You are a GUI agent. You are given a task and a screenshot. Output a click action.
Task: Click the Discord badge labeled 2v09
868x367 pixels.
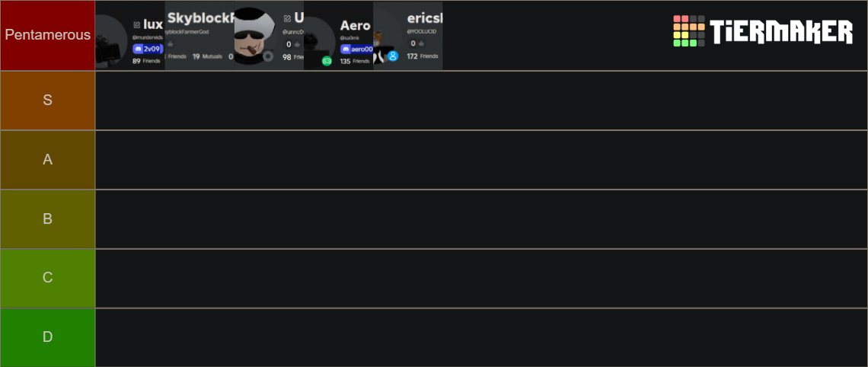pos(148,49)
